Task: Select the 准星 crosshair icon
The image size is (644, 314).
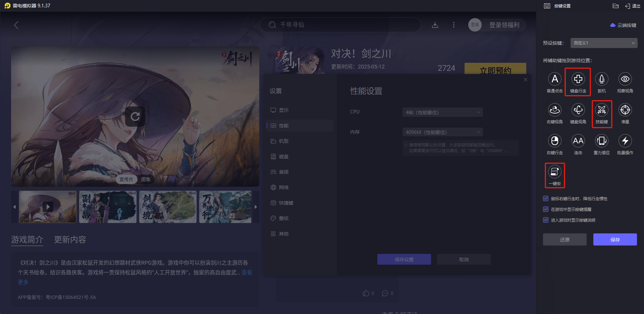Action: coord(625,110)
